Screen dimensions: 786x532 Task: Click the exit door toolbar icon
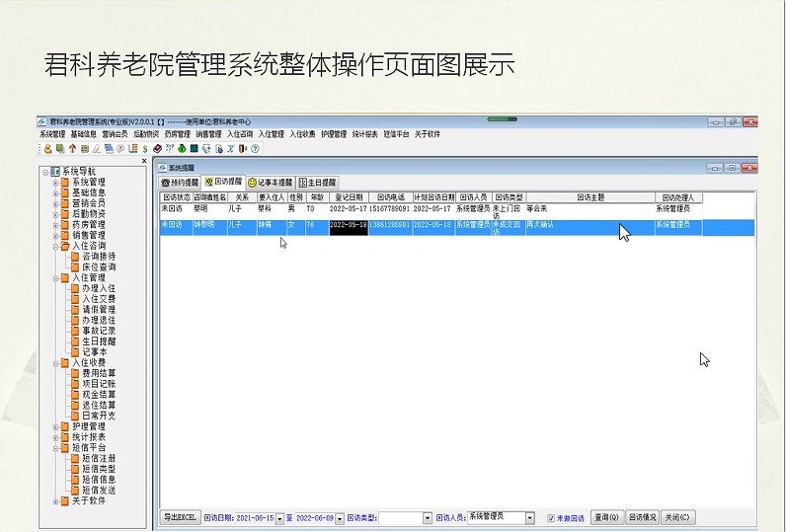243,149
